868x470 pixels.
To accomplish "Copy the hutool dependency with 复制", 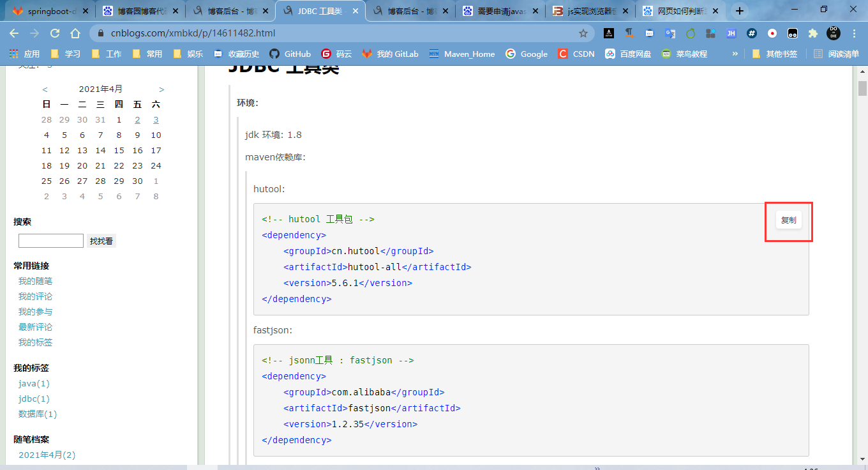I will click(x=789, y=220).
